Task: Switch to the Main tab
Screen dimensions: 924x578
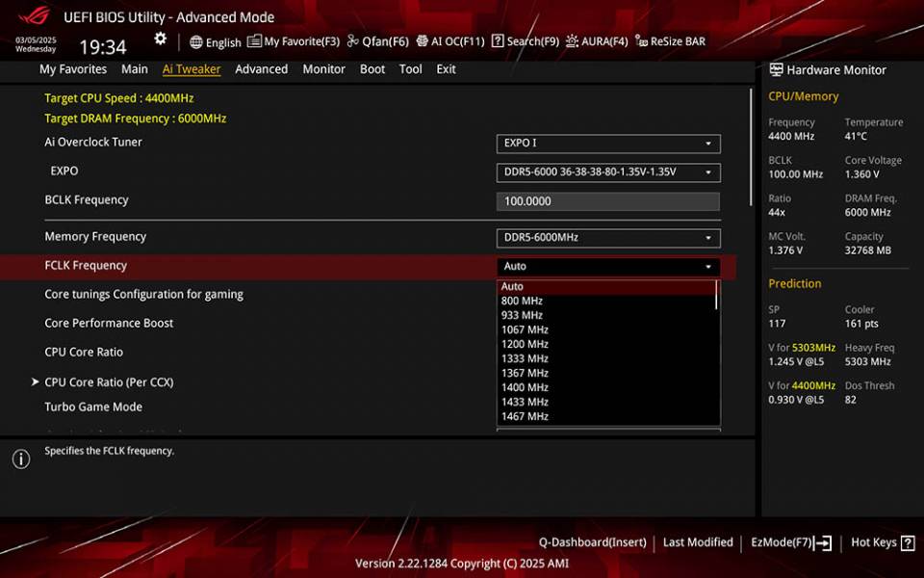Action: (x=135, y=69)
